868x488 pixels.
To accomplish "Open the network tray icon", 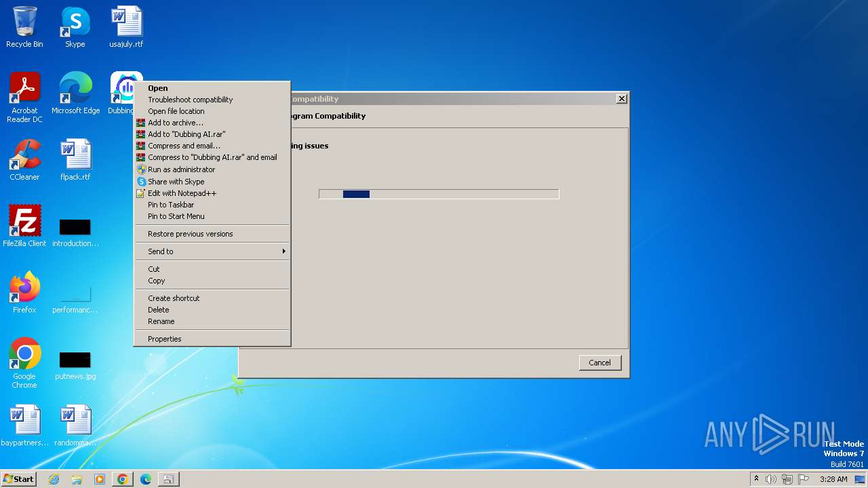I will [787, 479].
